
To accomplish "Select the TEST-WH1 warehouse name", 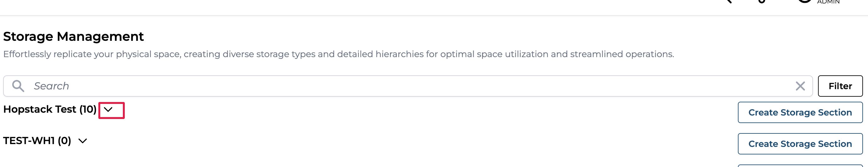I will click(x=29, y=141).
